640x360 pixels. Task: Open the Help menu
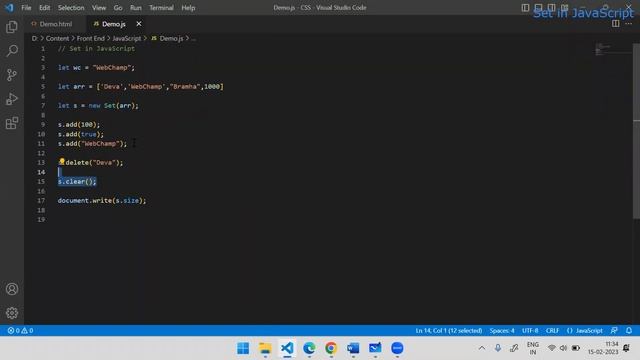[x=188, y=8]
